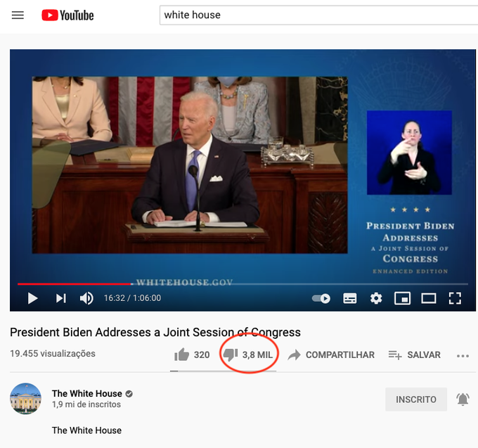The height and width of the screenshot is (448, 478).
Task: Toggle the autoplay switch
Action: click(x=321, y=298)
